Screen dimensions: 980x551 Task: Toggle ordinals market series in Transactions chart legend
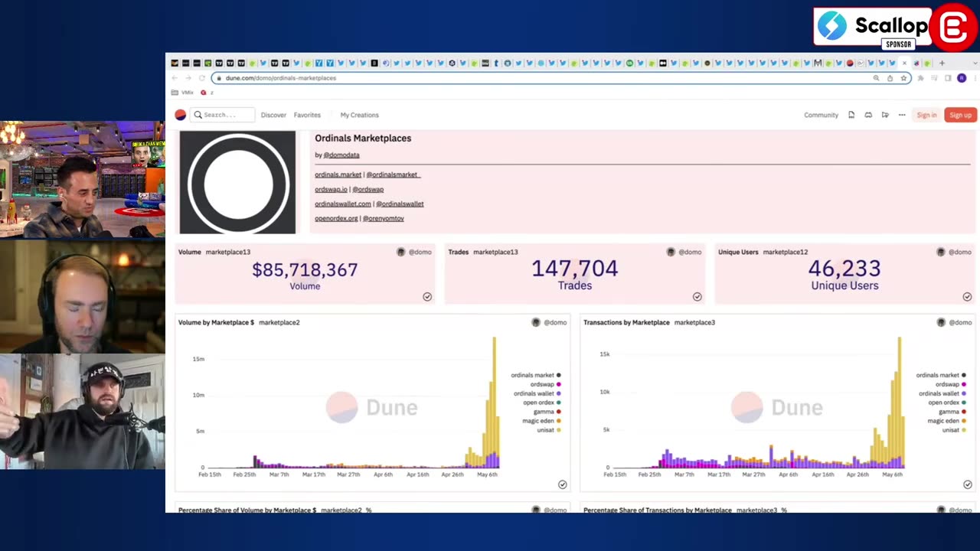[x=941, y=375]
